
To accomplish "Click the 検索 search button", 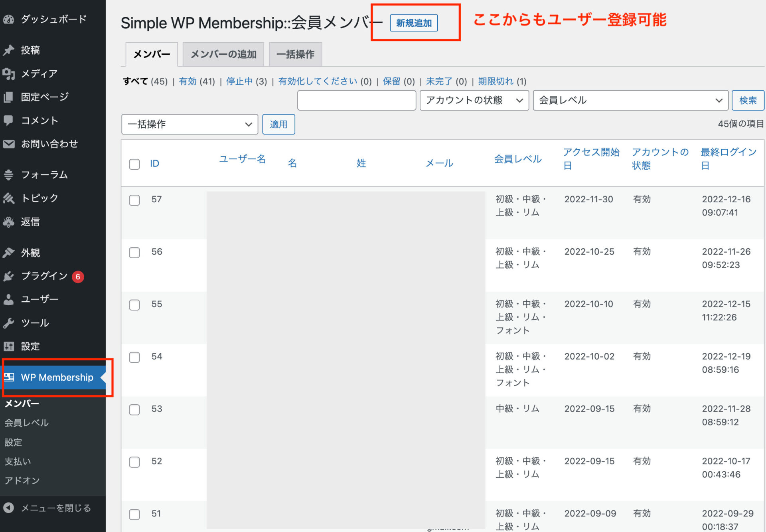I will [x=748, y=100].
